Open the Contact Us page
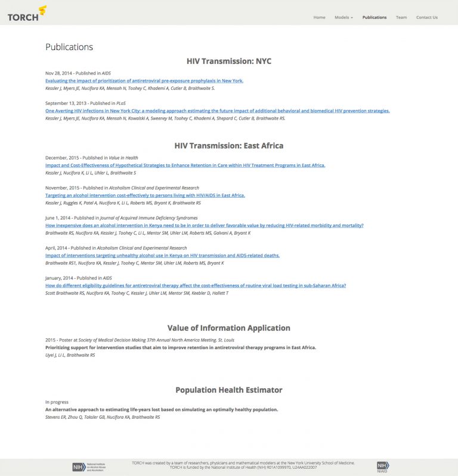Viewport: 458px width, 476px height. point(427,17)
